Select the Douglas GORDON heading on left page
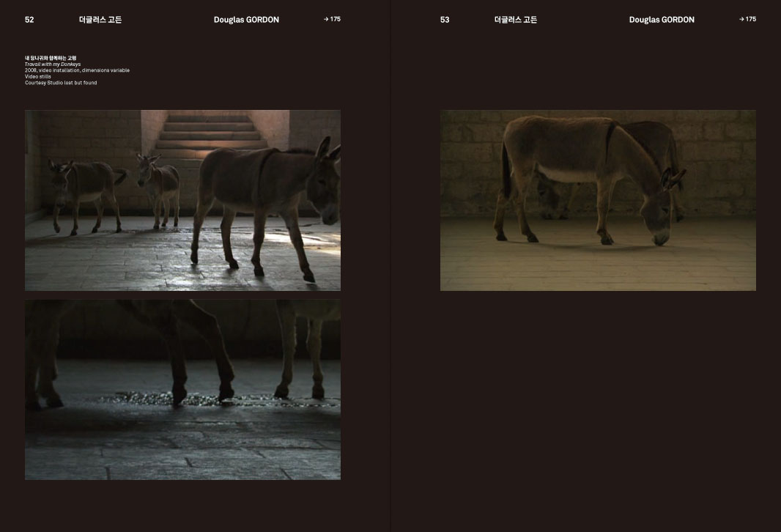The image size is (781, 532). click(x=246, y=20)
